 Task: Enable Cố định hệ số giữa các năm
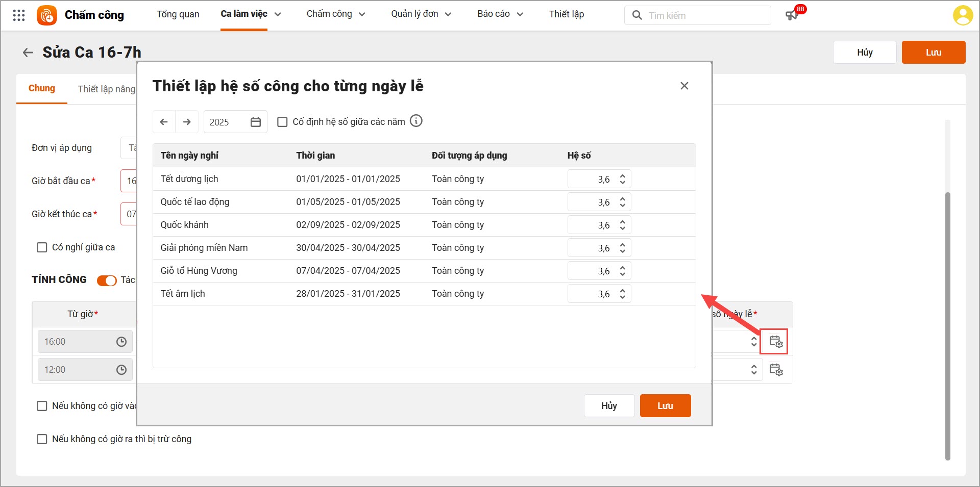pos(282,122)
